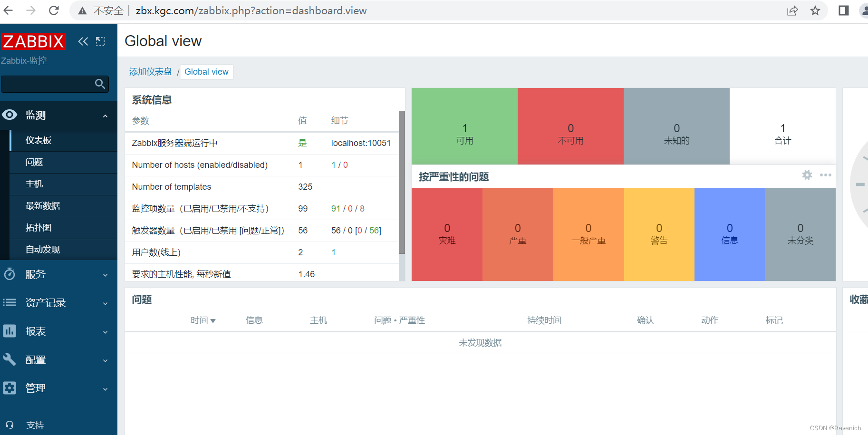The height and width of the screenshot is (435, 868).
Task: Click the 未发现数据 message
Action: [x=480, y=343]
